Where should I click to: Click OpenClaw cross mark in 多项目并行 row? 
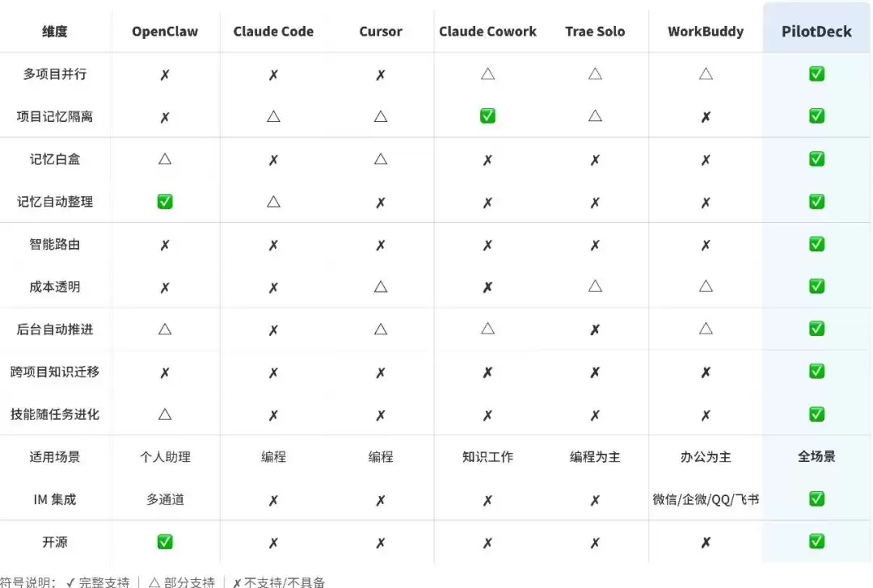click(x=165, y=75)
